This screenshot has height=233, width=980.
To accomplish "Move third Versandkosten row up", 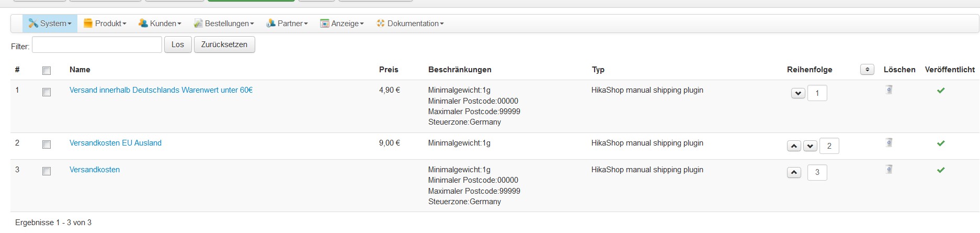I will coord(794,172).
